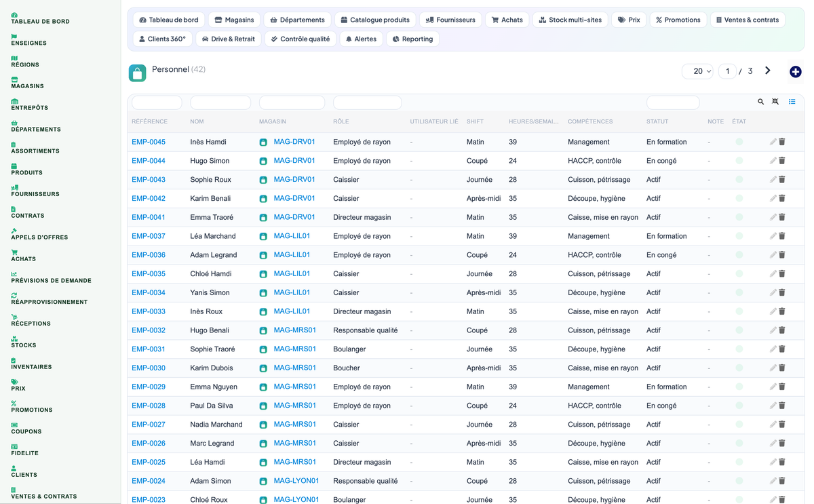Click the green Personnel bag icon

click(137, 73)
